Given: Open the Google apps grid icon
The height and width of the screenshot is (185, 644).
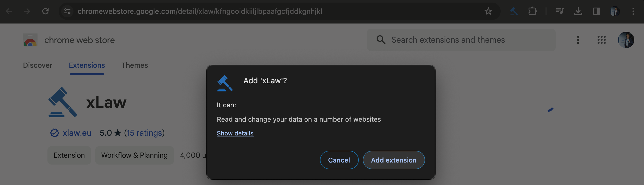Looking at the screenshot, I should (602, 40).
